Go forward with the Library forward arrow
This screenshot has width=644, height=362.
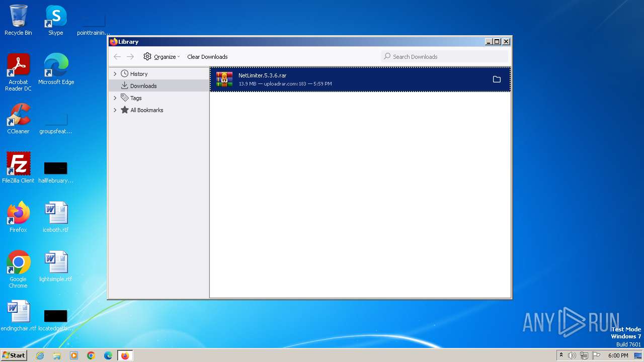(x=130, y=57)
